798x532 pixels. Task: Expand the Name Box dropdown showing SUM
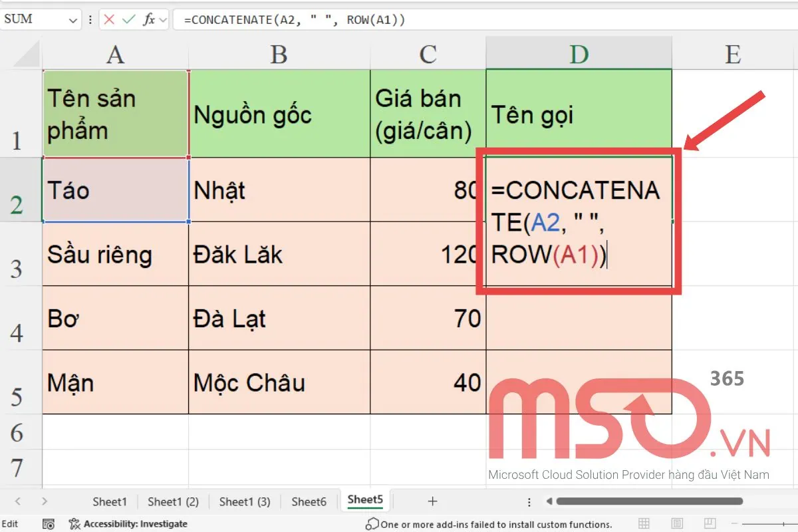(72, 20)
